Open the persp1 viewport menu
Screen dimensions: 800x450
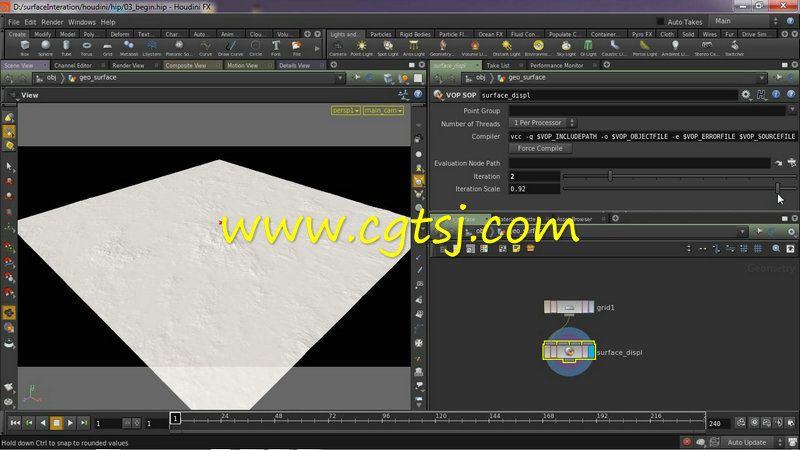(x=345, y=110)
